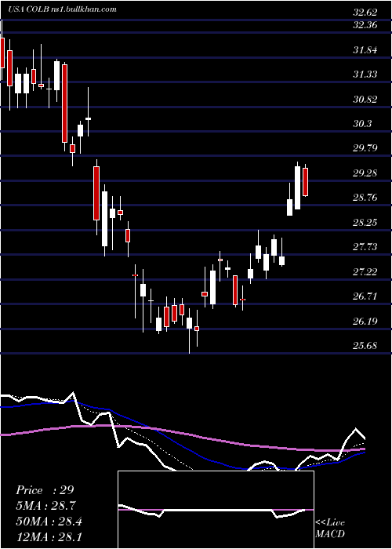The height and width of the screenshot is (549, 392).
Task: Click the '50MA : 28.4' readout
Action: click(x=49, y=522)
